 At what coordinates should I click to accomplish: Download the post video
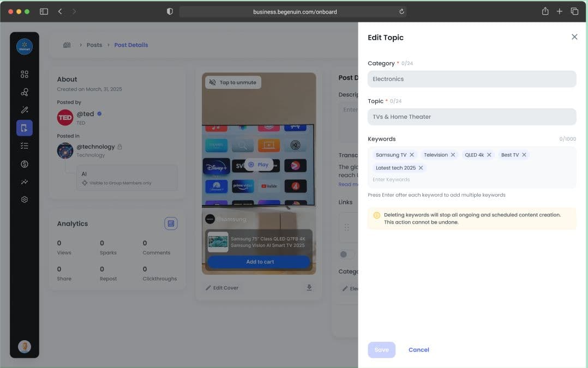[309, 287]
